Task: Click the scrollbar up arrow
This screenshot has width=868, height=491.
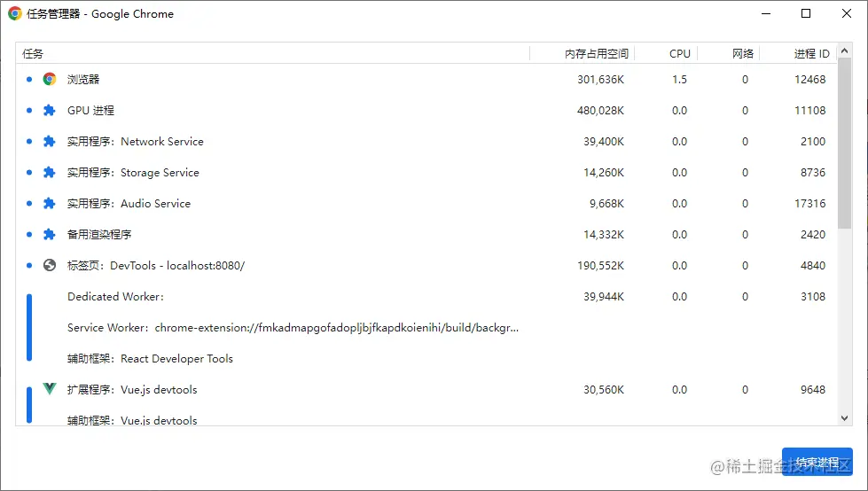Action: (x=844, y=51)
